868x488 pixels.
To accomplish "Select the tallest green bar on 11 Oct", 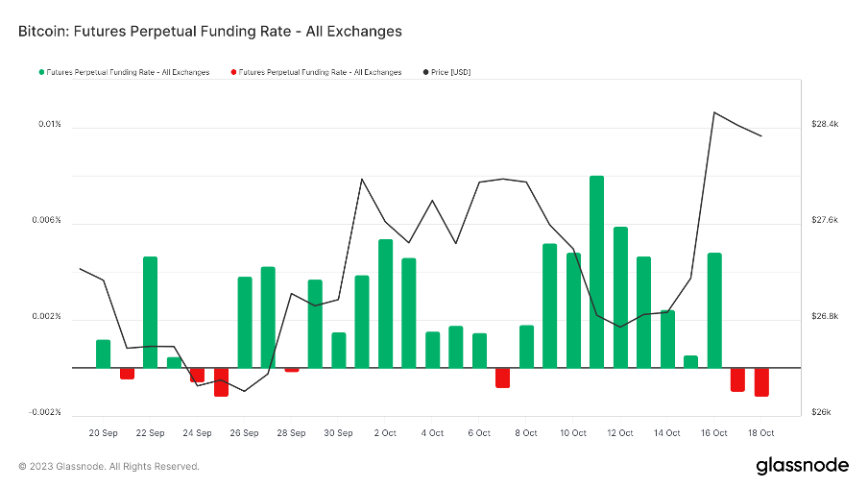I will click(596, 271).
